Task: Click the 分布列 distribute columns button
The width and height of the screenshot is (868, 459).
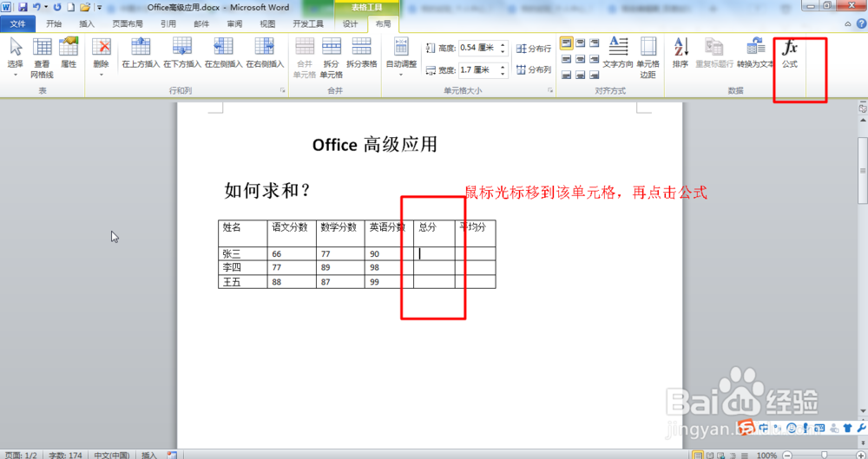Action: coord(534,69)
